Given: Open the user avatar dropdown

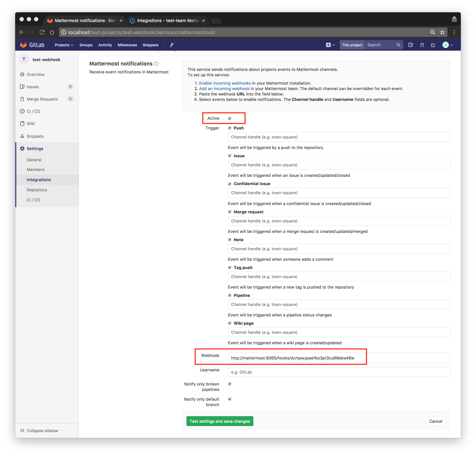Looking at the screenshot, I should click(x=447, y=45).
